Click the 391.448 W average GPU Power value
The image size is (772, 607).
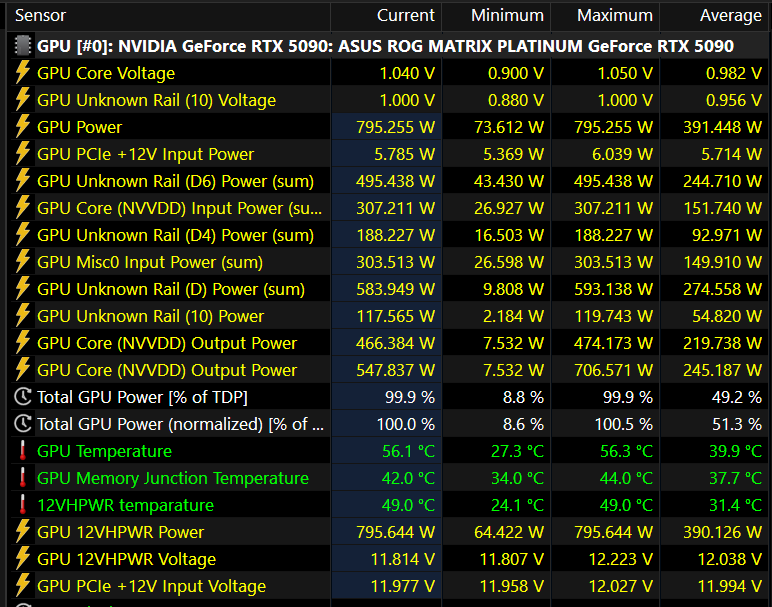click(x=722, y=127)
